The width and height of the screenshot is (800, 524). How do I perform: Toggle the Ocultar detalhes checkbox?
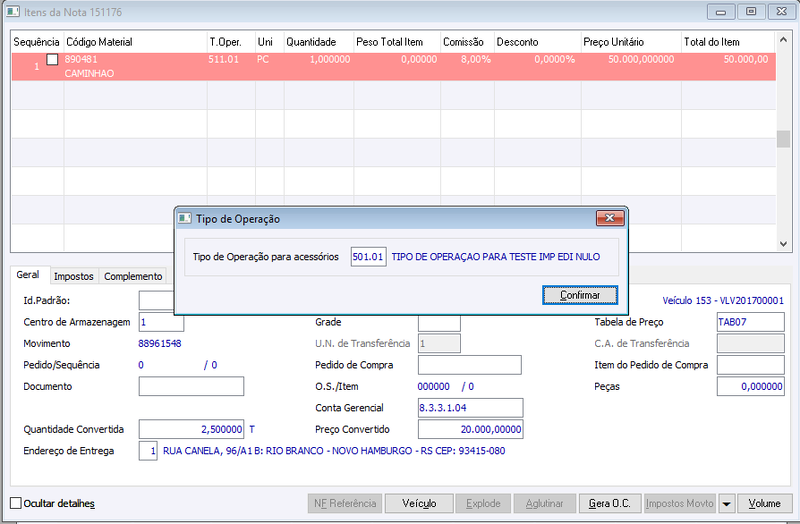[x=16, y=503]
